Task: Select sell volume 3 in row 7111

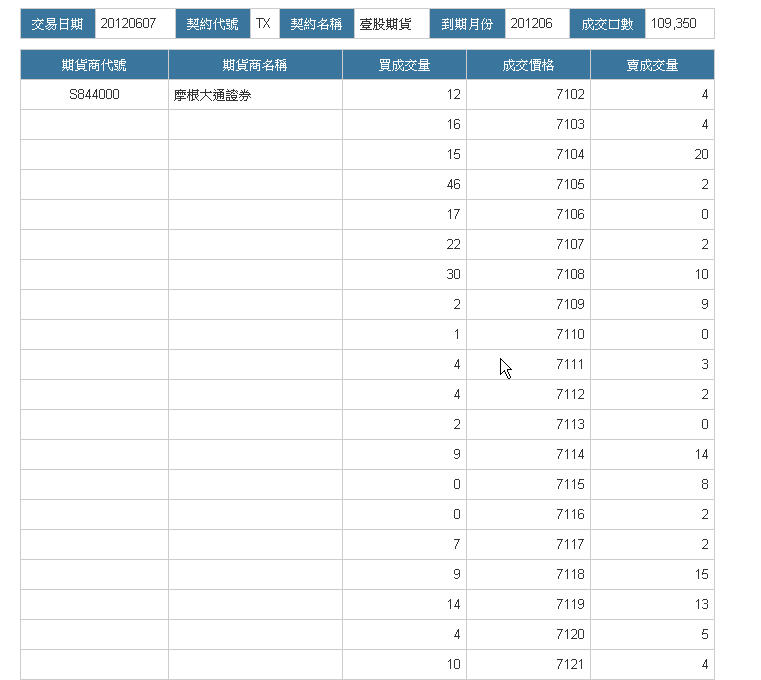Action: pos(705,365)
